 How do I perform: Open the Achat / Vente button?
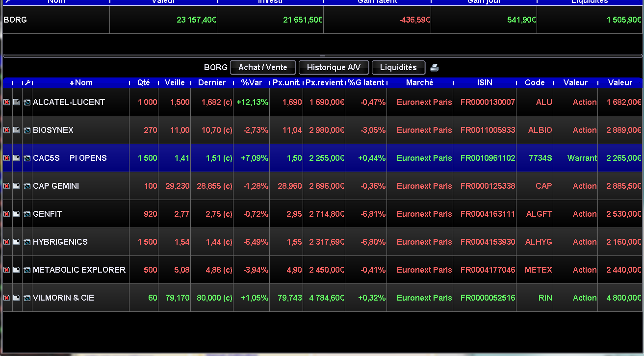coord(263,67)
